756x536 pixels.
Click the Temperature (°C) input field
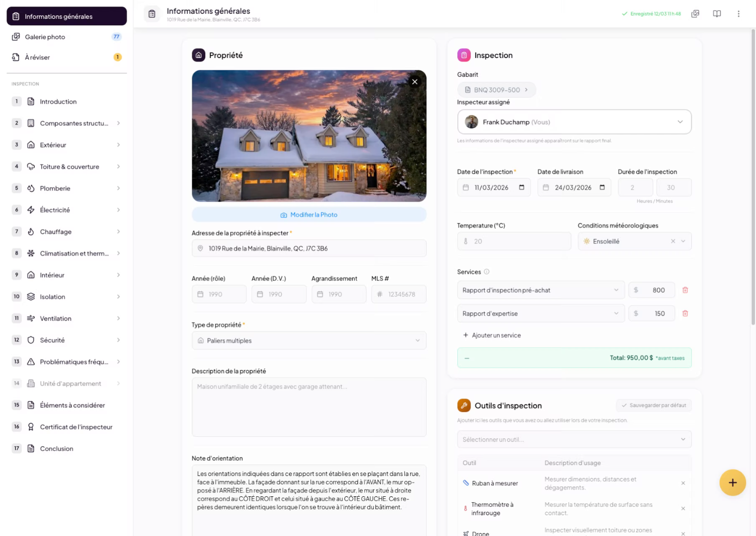(x=514, y=241)
